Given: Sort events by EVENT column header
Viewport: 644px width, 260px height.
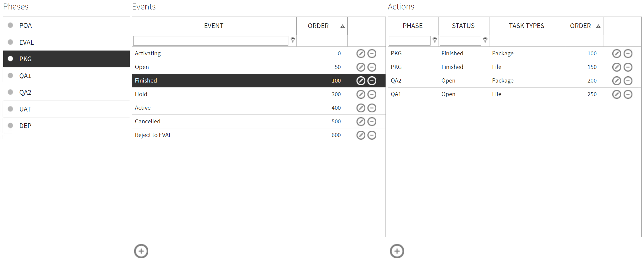Looking at the screenshot, I should tap(214, 26).
